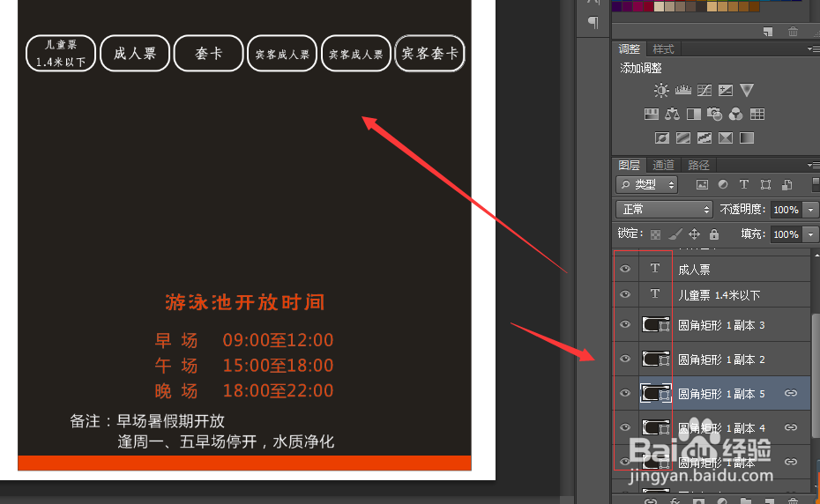This screenshot has width=820, height=504.
Task: Add a Gradient Map adjustment
Action: tap(747, 138)
